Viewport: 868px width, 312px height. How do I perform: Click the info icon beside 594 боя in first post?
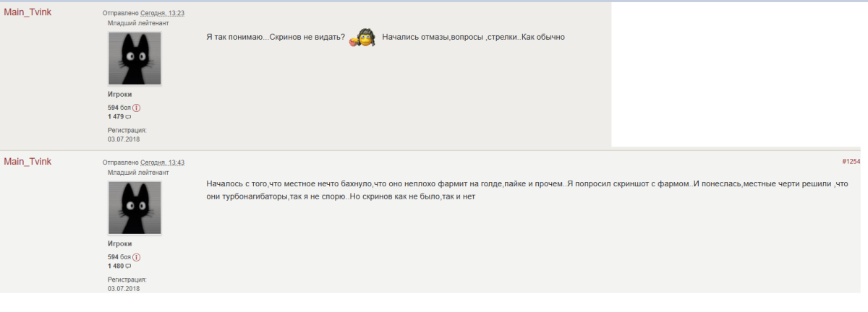(x=136, y=108)
